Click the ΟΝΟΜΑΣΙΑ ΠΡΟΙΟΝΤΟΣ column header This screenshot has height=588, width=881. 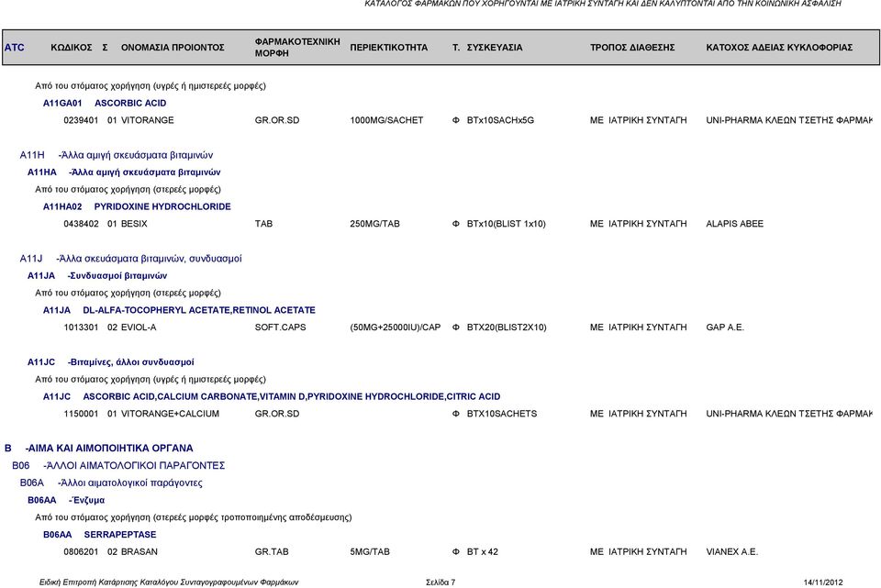click(173, 48)
